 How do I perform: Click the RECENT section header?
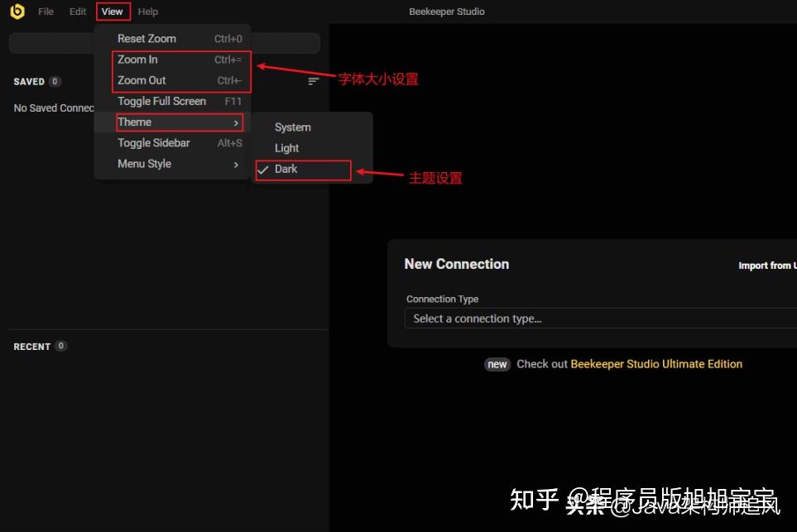(32, 347)
